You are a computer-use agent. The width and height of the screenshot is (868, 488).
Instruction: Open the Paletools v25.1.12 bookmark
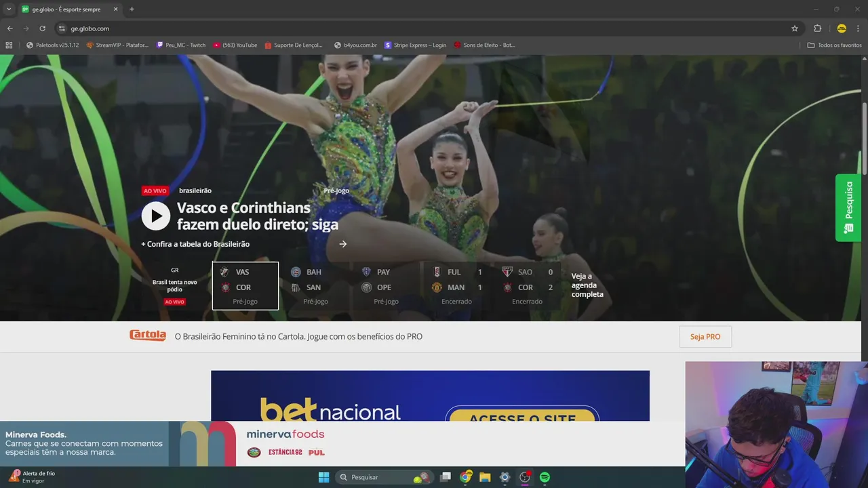[53, 45]
